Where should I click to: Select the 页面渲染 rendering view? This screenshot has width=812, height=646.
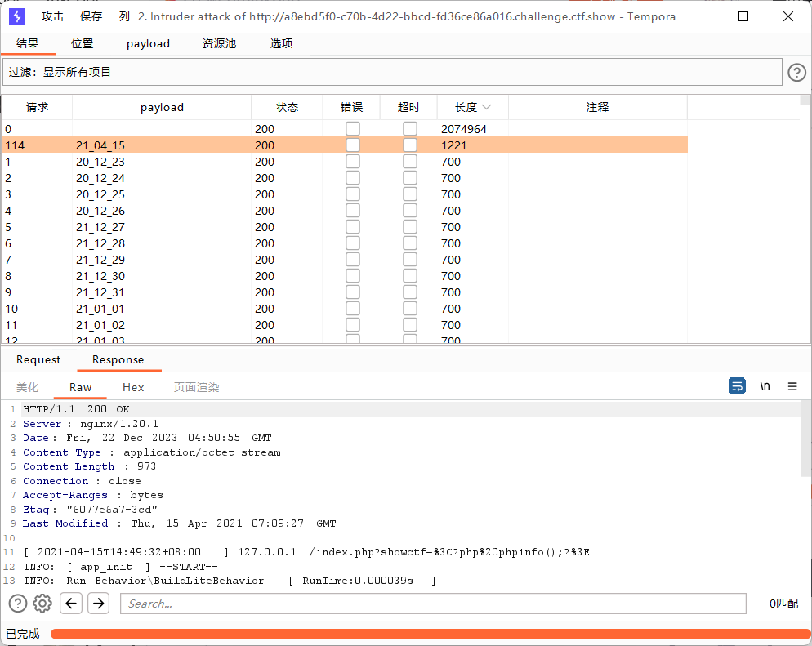click(x=196, y=387)
